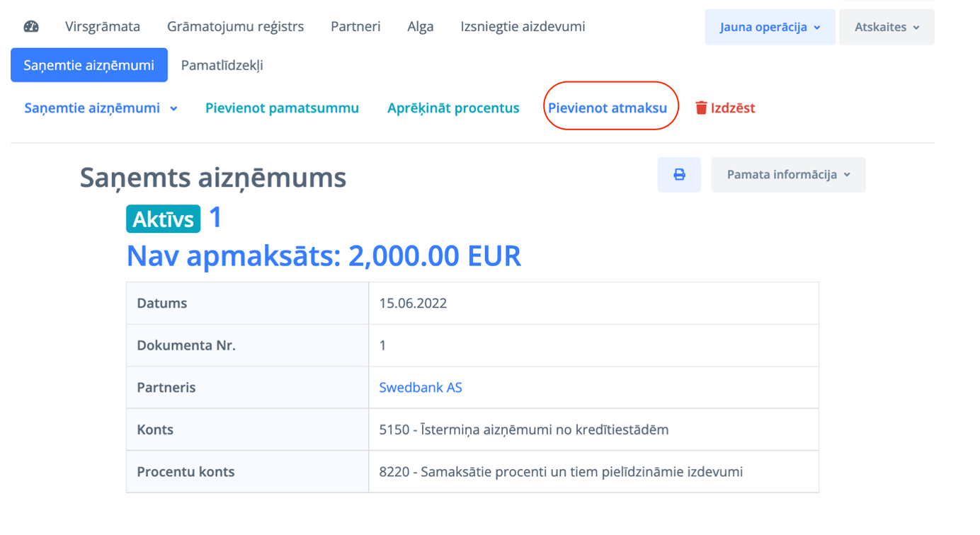Expand the Saņemtie aizņēmumi submenu dropdown
Viewport: 980px width, 535px height.
(101, 108)
